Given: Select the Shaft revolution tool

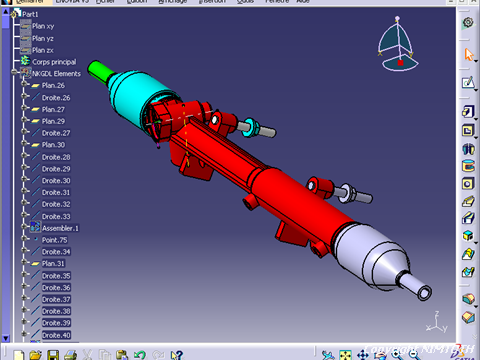Looking at the screenshot, I should click(468, 148).
